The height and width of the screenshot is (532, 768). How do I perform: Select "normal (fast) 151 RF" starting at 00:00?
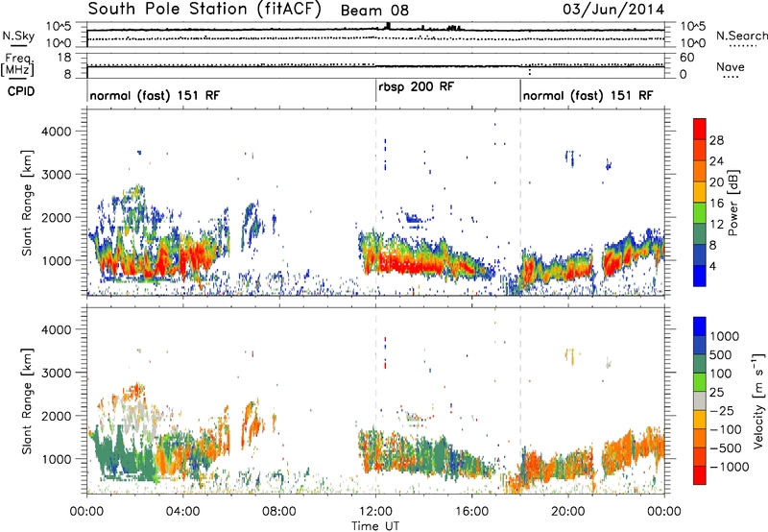[x=155, y=95]
